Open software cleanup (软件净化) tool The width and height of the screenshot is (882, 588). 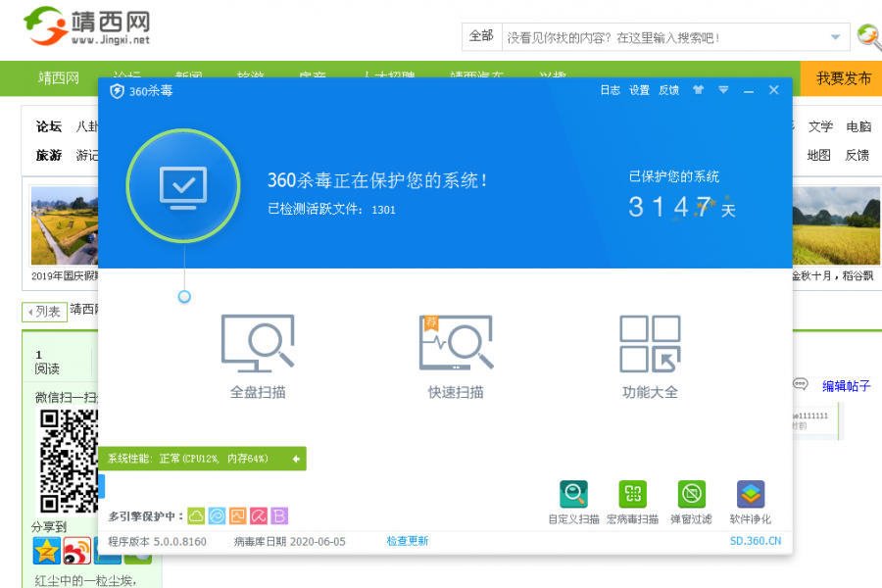(751, 503)
